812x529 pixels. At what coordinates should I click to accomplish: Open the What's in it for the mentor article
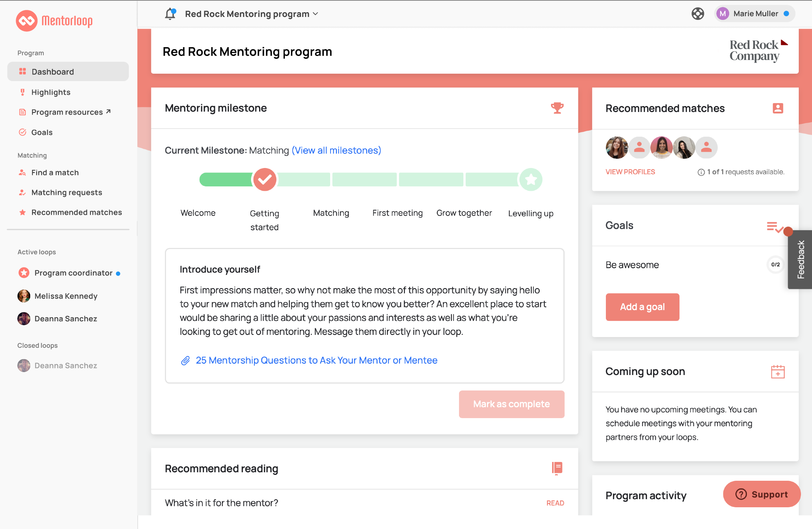point(222,503)
